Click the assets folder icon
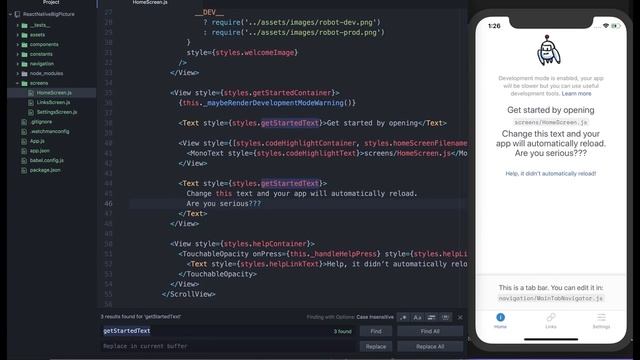Screen dimensions: 640x360 coord(24,35)
